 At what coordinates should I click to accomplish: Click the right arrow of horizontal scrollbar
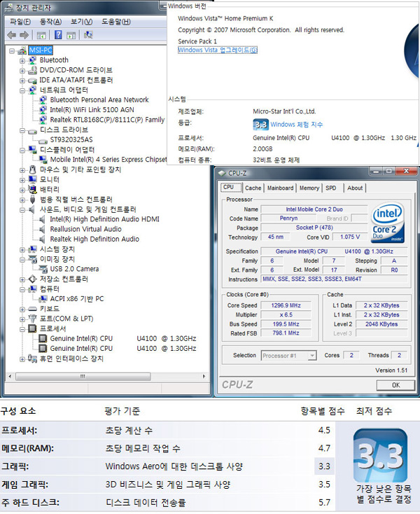pyautogui.click(x=204, y=376)
